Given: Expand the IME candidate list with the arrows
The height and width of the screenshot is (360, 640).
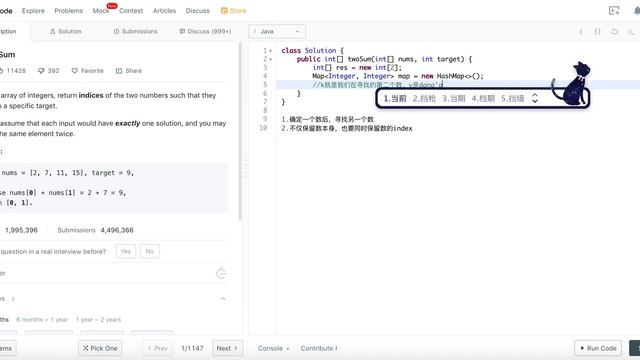Looking at the screenshot, I should (535, 98).
